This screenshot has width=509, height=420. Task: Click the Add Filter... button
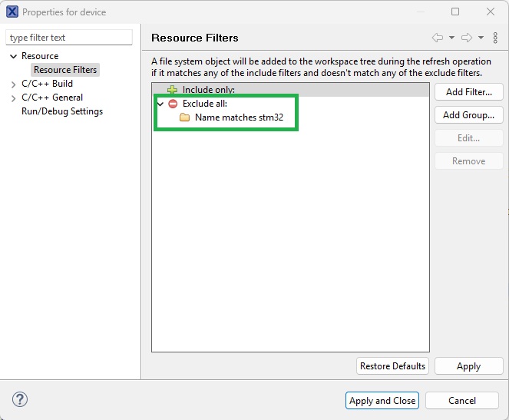468,92
